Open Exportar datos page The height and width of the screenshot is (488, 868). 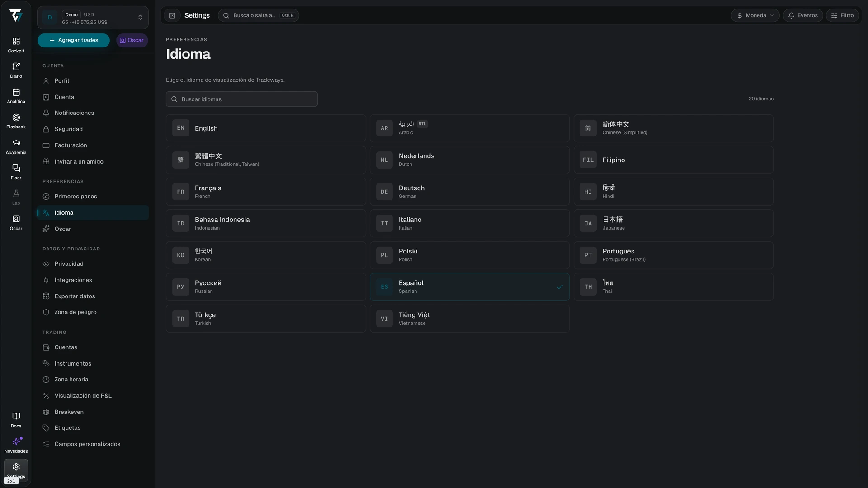pyautogui.click(x=93, y=296)
